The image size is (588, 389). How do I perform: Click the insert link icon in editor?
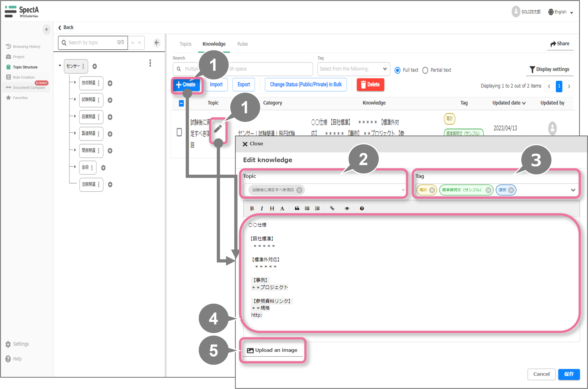(x=332, y=208)
